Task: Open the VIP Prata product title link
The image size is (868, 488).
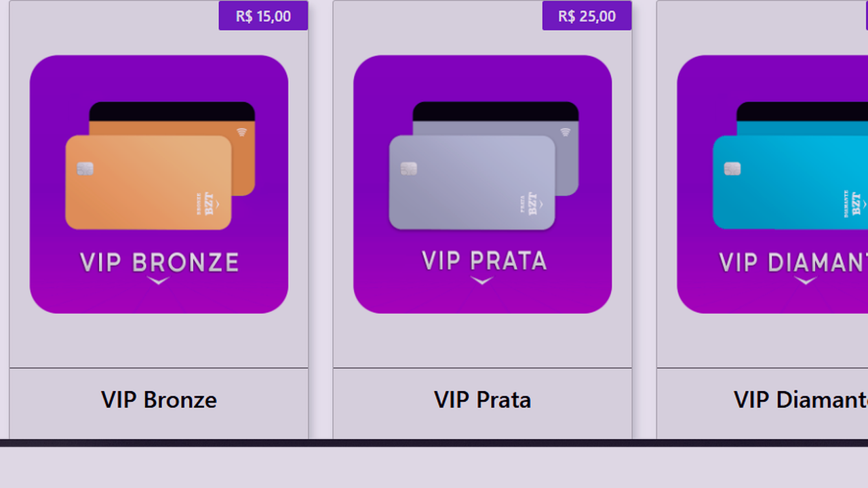Action: point(482,400)
